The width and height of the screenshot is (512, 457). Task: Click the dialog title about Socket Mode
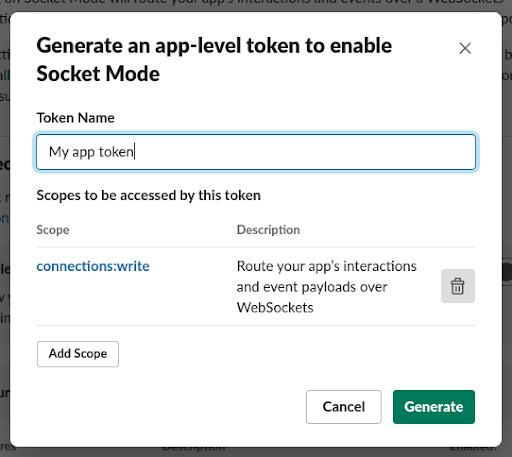click(x=214, y=59)
